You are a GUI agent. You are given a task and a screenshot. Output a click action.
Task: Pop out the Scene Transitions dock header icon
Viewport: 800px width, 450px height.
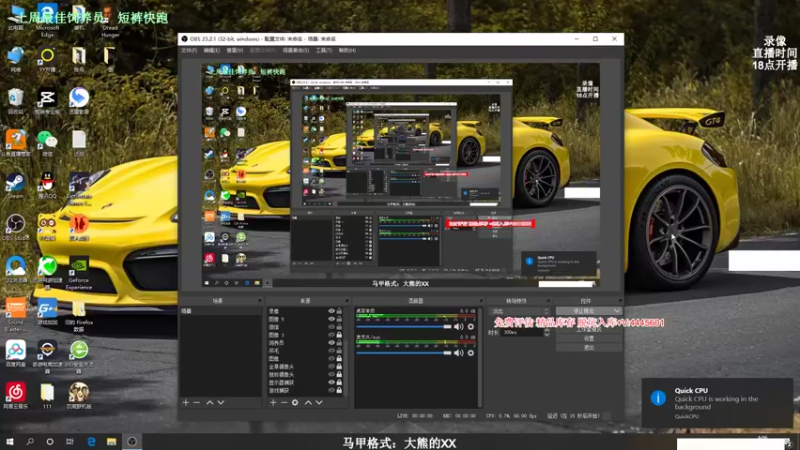tap(549, 301)
